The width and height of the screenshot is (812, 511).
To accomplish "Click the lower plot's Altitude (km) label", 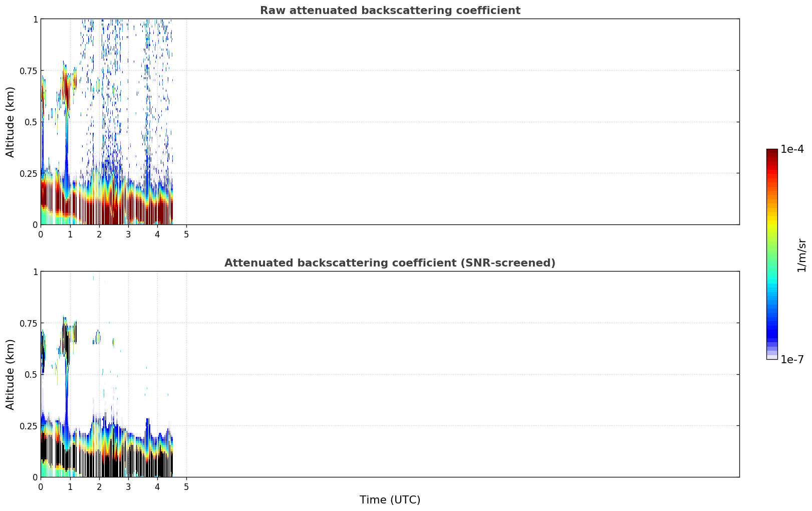I will tap(11, 374).
